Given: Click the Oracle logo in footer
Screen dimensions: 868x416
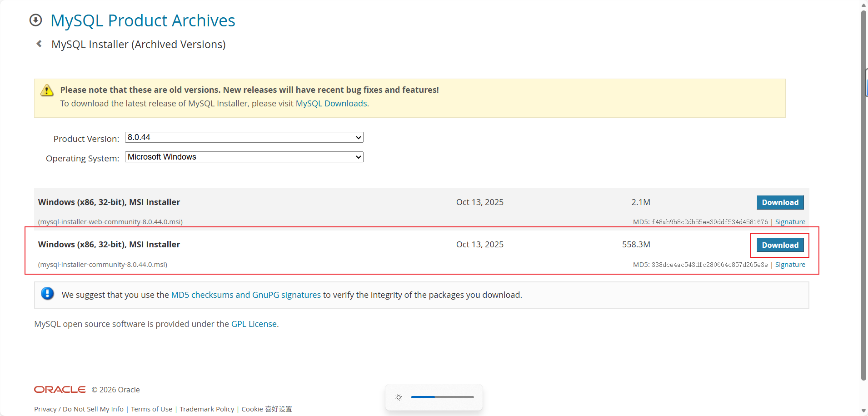Looking at the screenshot, I should click(x=60, y=390).
